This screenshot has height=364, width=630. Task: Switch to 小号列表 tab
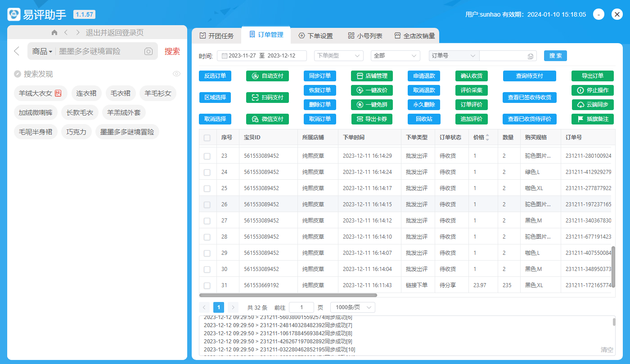(365, 36)
